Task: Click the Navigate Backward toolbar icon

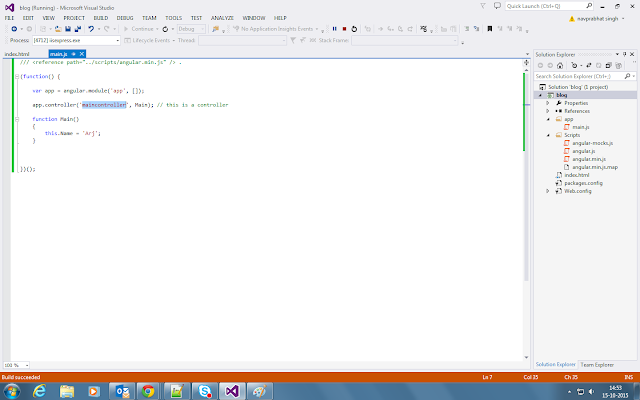Action: [x=14, y=29]
